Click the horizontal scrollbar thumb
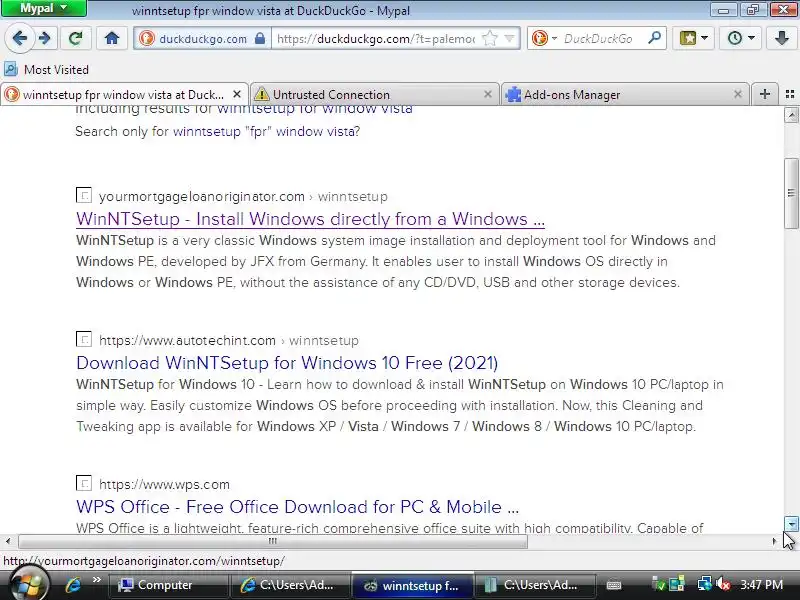This screenshot has width=800, height=600. [273, 541]
